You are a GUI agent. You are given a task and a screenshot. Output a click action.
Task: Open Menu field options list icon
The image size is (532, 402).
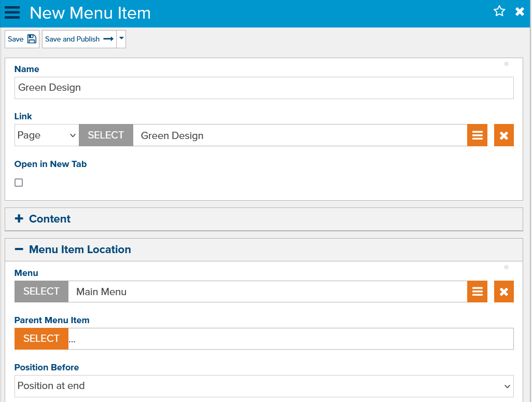coord(477,292)
